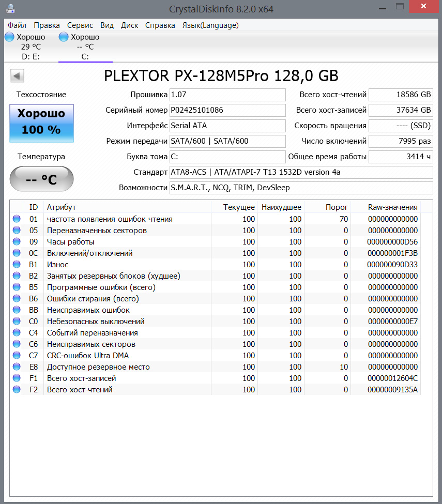Open the Диск menu
Screen dimensions: 442x504
(x=130, y=25)
